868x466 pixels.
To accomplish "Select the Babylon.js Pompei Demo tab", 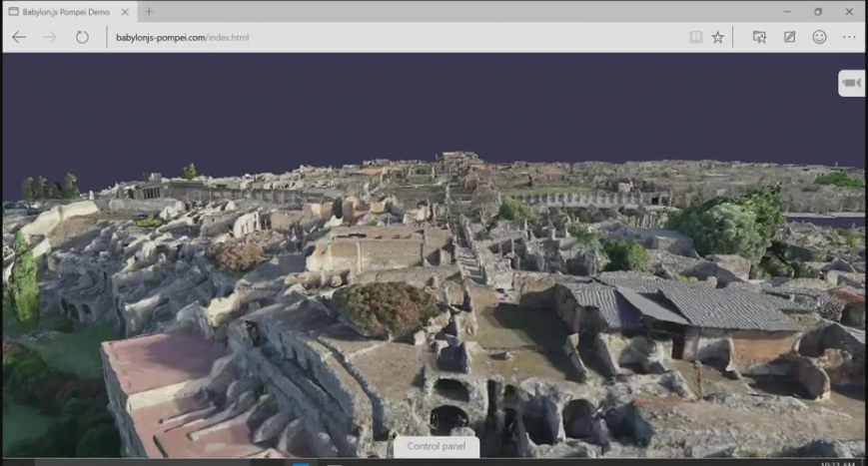I will coord(60,11).
